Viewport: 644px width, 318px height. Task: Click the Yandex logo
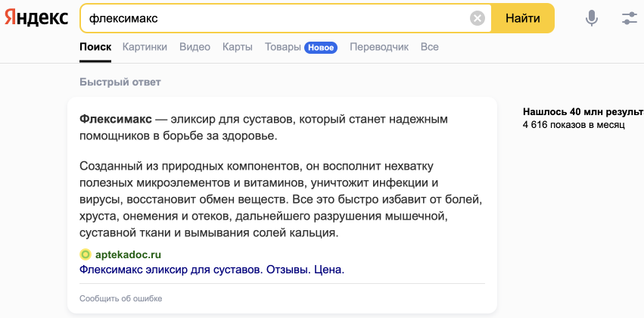pyautogui.click(x=36, y=18)
